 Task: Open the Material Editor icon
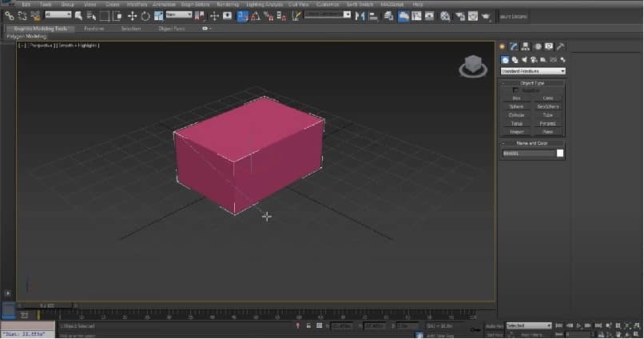[x=445, y=16]
